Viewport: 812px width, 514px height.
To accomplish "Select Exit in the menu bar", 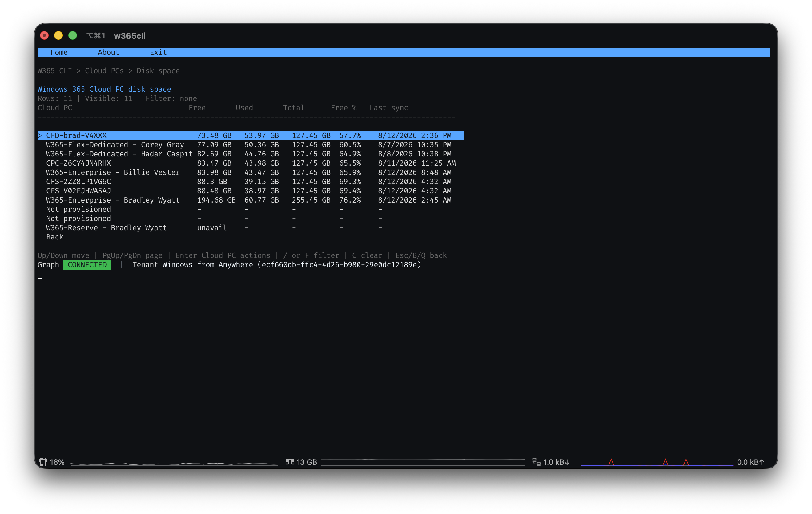I will coord(158,52).
